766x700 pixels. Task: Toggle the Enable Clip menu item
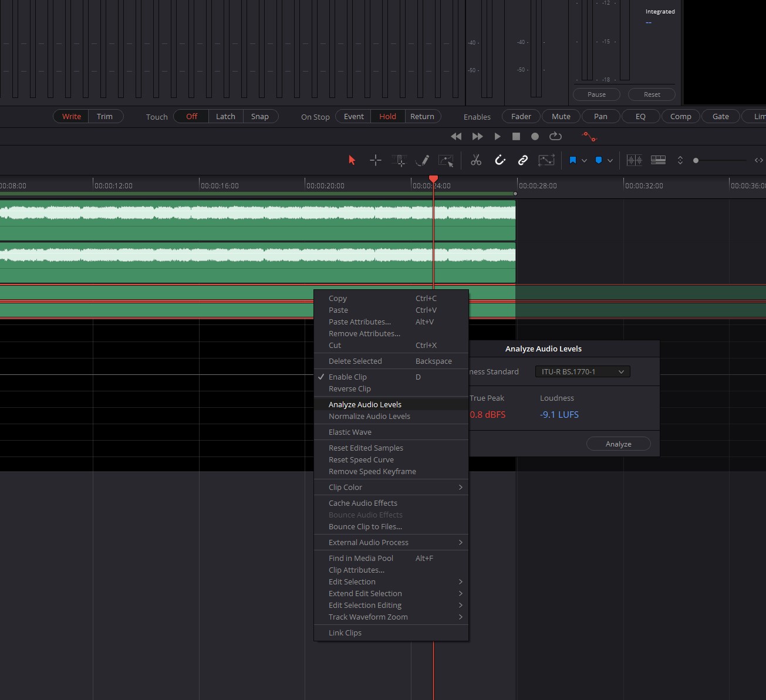pyautogui.click(x=391, y=377)
